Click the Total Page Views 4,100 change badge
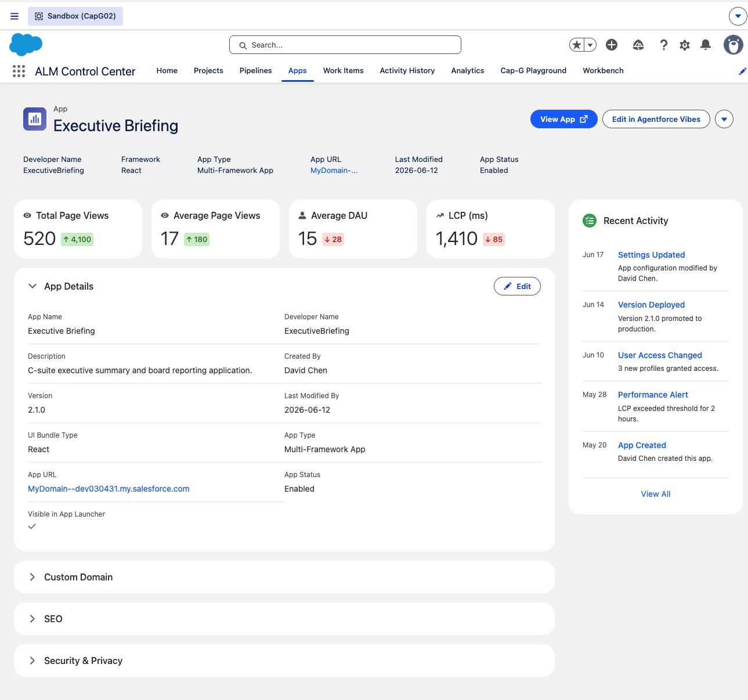The height and width of the screenshot is (700, 748). point(77,239)
